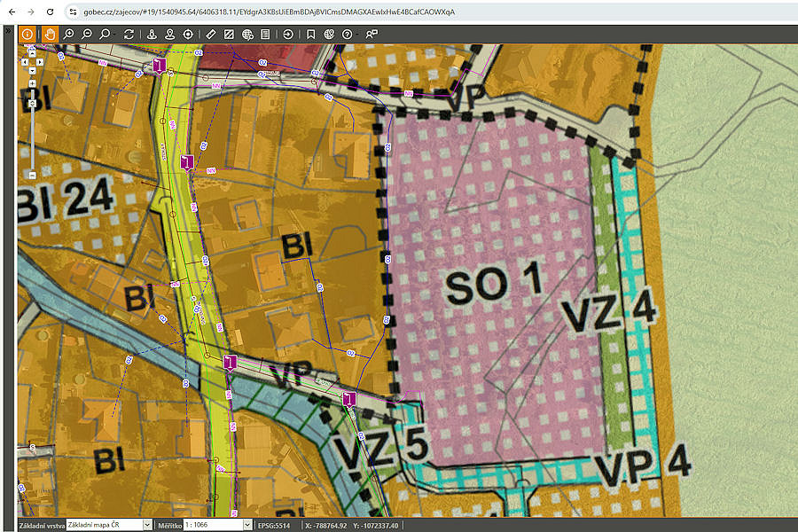Activate the info identify tool

coord(27,34)
